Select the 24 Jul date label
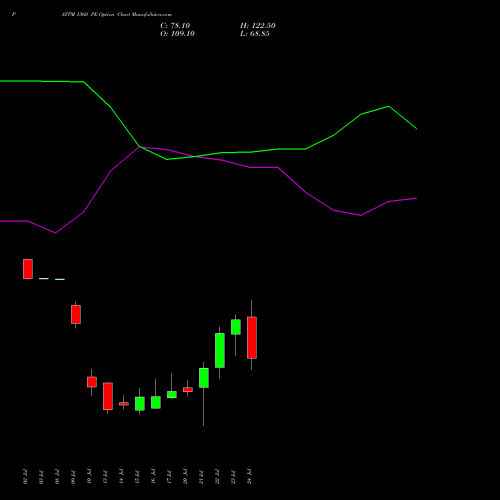The image size is (500, 500). (x=250, y=476)
